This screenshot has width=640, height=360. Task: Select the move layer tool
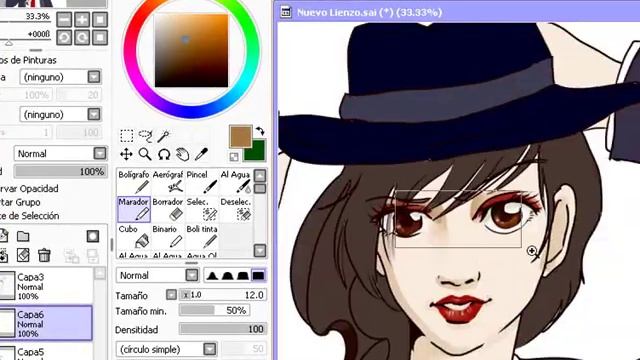(127, 154)
